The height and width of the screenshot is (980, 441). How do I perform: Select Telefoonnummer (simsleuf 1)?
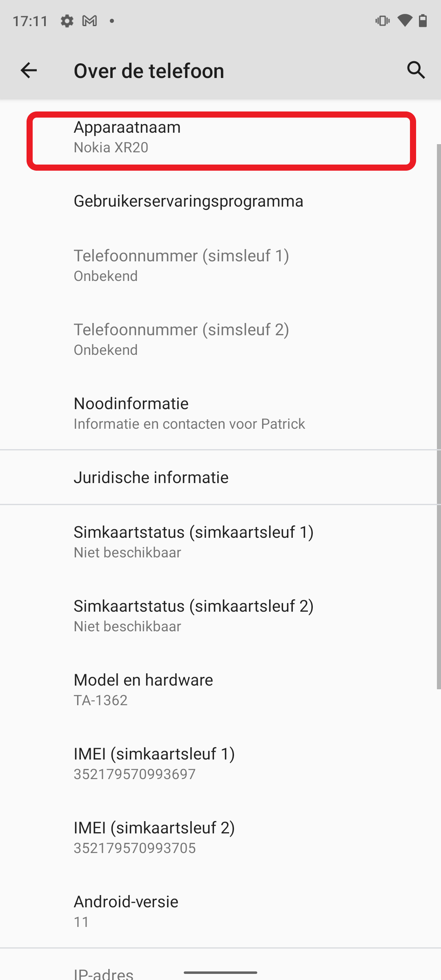[220, 265]
